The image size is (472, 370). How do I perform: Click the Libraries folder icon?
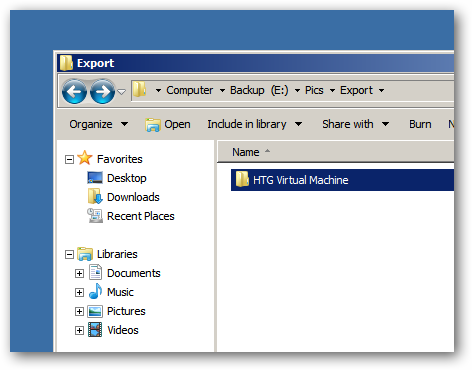point(85,254)
